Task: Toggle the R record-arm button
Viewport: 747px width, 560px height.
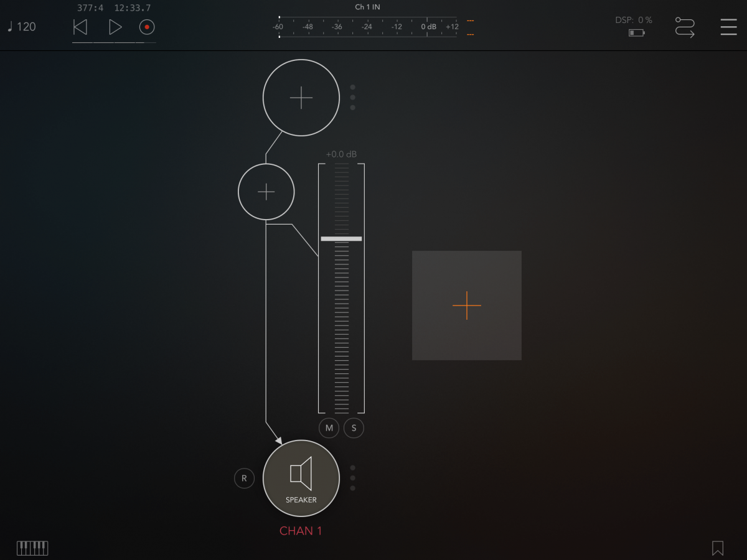Action: point(244,478)
